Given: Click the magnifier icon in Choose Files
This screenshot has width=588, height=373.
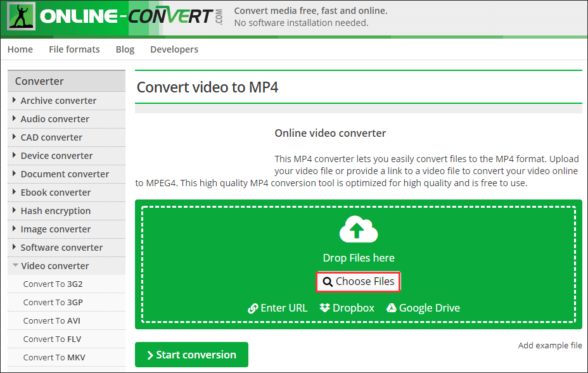Looking at the screenshot, I should pyautogui.click(x=328, y=282).
